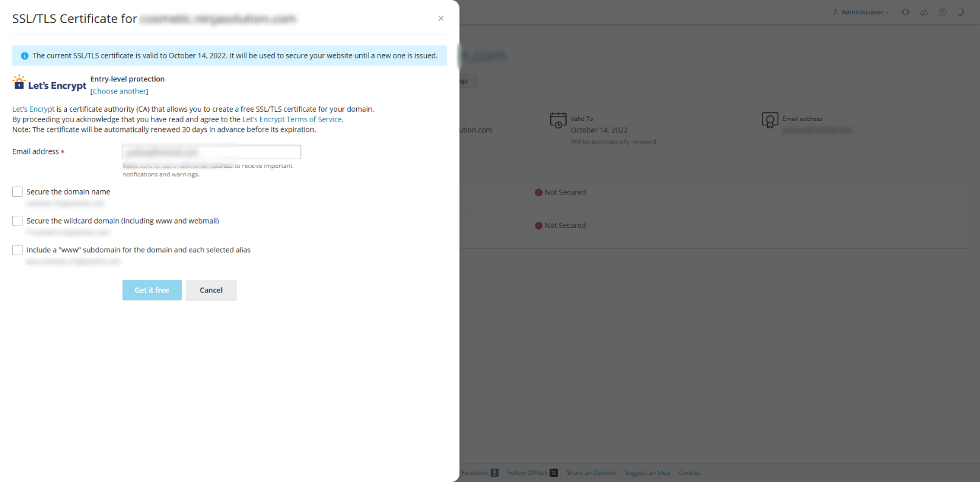The height and width of the screenshot is (482, 980).
Task: Open the Choose another certificate link
Action: click(119, 91)
